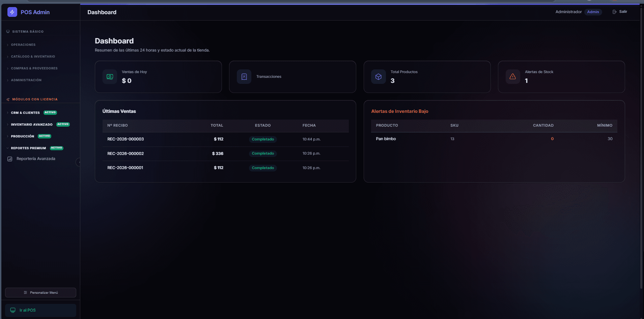This screenshot has height=319, width=644.
Task: Select receipt REC-2026-000002
Action: 125,154
